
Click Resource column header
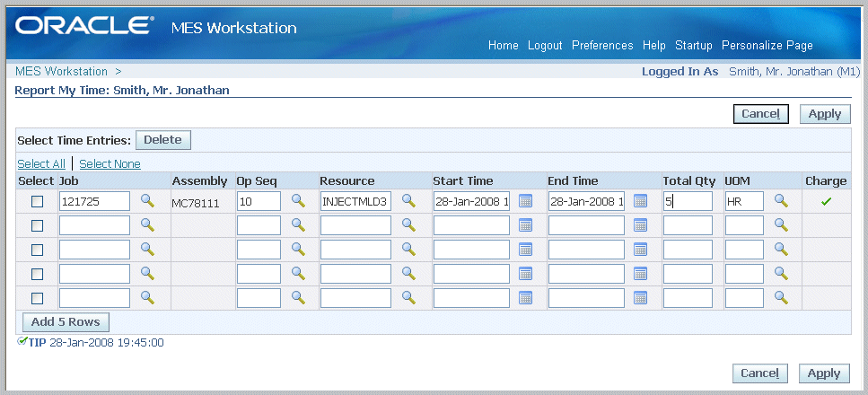(347, 181)
